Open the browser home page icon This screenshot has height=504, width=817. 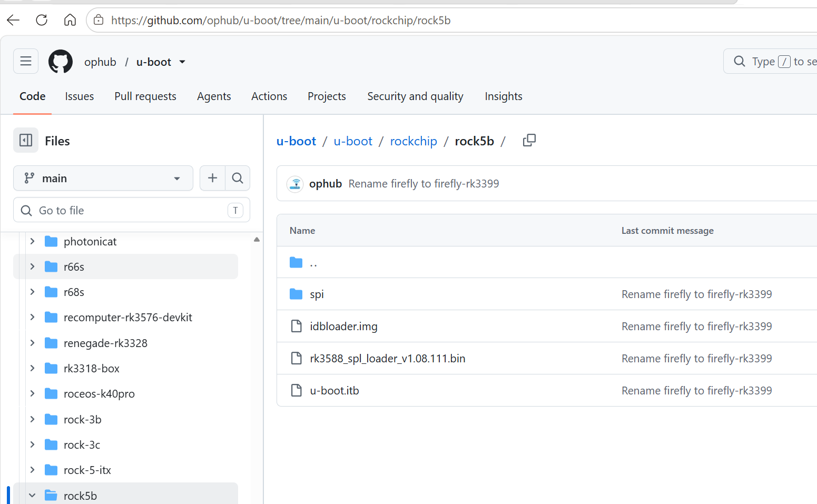click(x=70, y=20)
